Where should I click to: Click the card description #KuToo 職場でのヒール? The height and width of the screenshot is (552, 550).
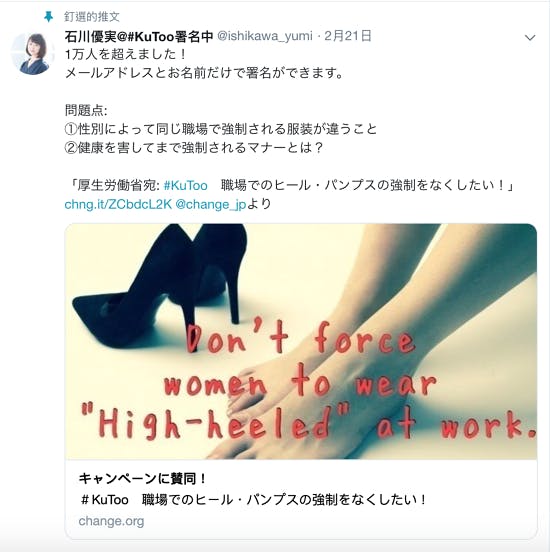[252, 500]
